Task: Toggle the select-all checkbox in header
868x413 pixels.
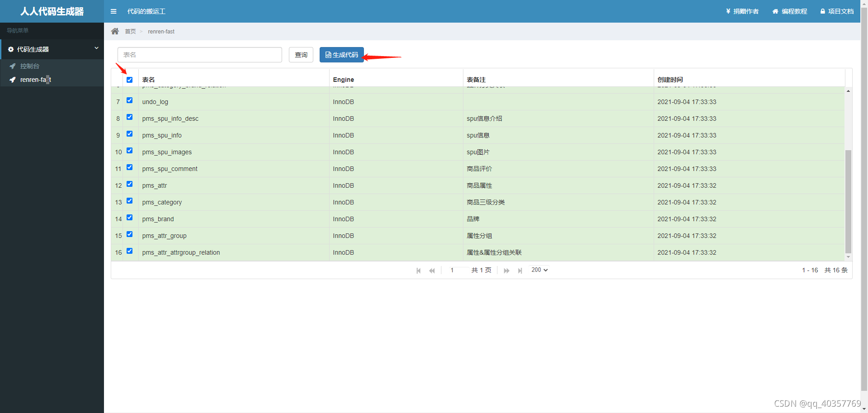Action: 130,80
